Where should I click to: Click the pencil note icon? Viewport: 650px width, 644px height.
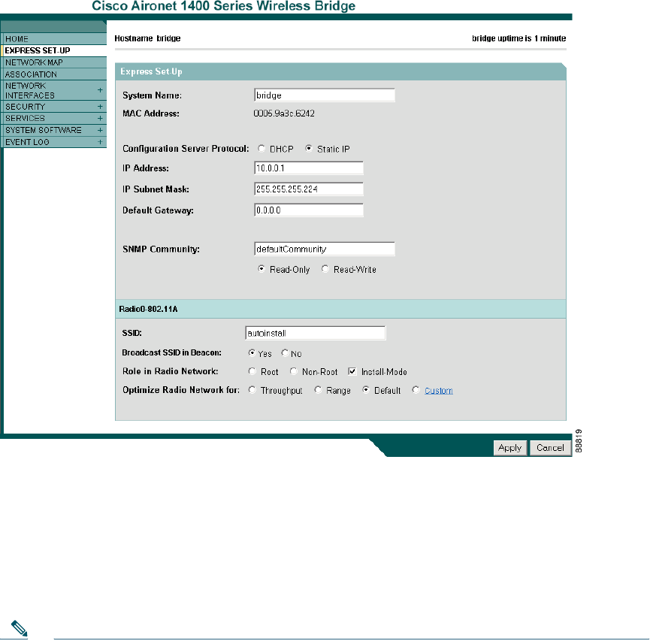(19, 627)
